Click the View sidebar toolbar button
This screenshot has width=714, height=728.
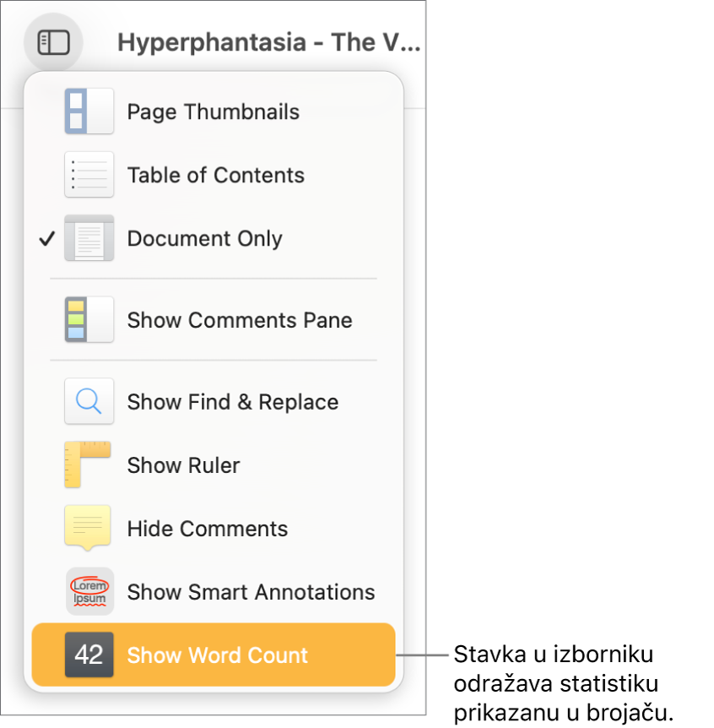(53, 42)
